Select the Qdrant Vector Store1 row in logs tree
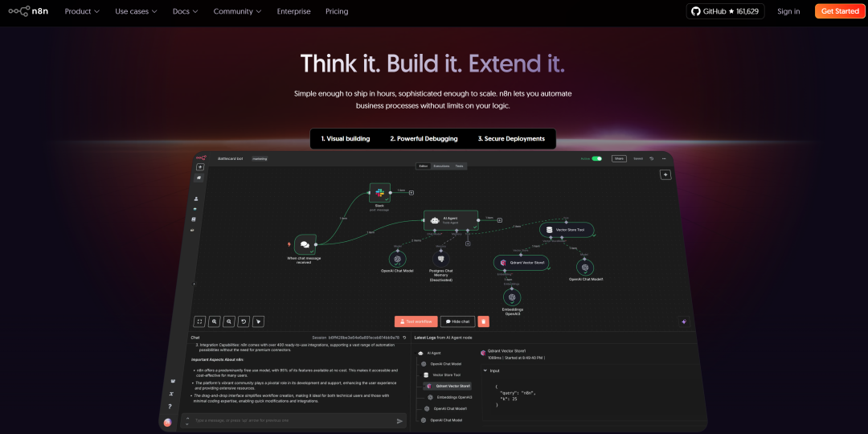Image resolution: width=868 pixels, height=434 pixels. click(x=448, y=386)
